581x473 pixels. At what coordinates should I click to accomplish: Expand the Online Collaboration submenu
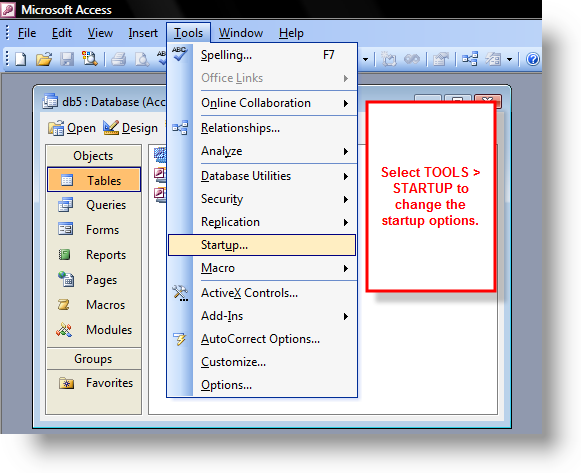(x=262, y=103)
